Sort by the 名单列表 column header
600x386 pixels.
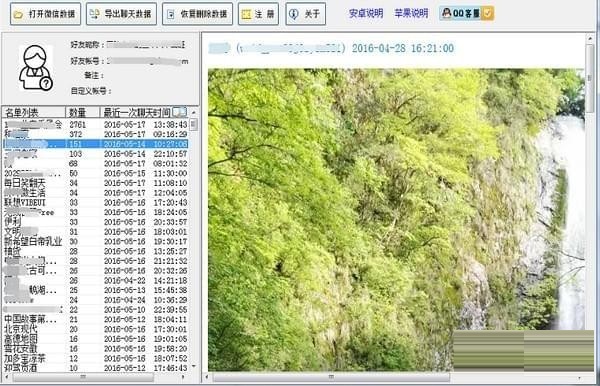tap(34, 112)
